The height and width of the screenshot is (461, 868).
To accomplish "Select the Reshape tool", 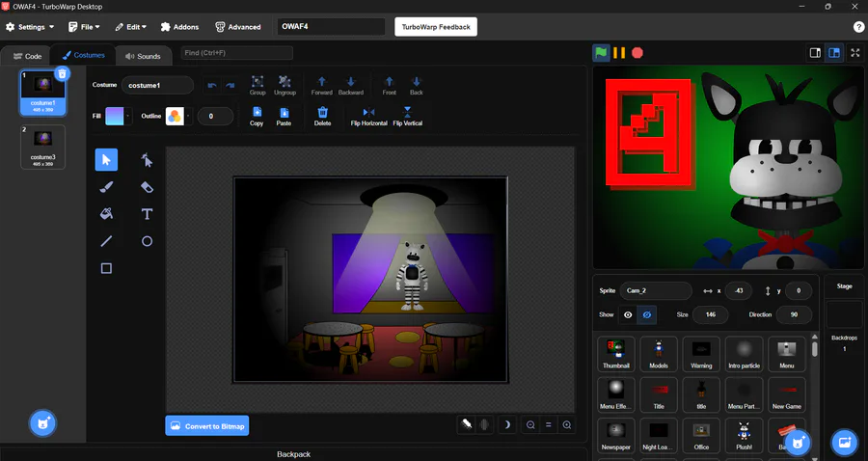I will (x=147, y=160).
